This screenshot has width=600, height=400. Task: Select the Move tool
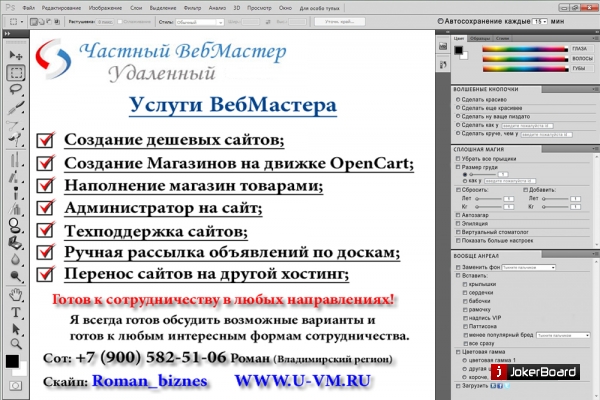point(15,56)
